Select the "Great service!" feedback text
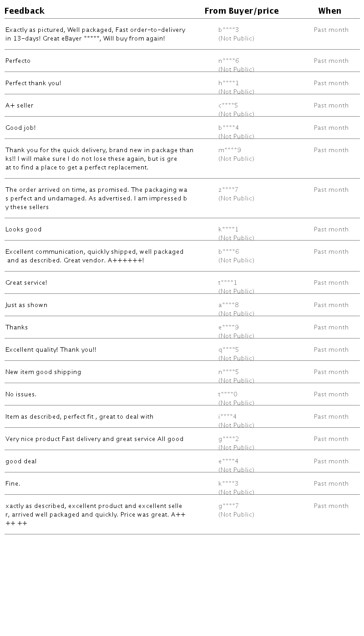Viewport: 364px width, 636px height. [x=26, y=283]
